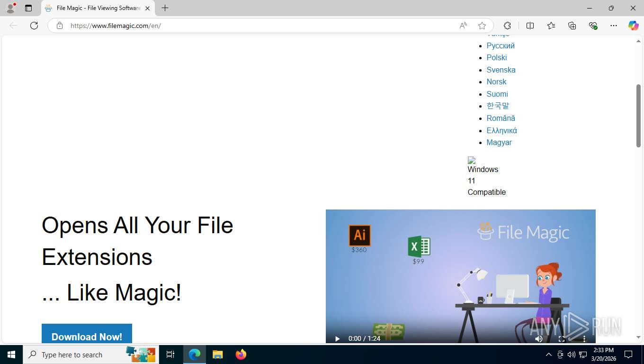The height and width of the screenshot is (364, 644).
Task: Click the page vertical scrollbar thumb
Action: coord(638,116)
